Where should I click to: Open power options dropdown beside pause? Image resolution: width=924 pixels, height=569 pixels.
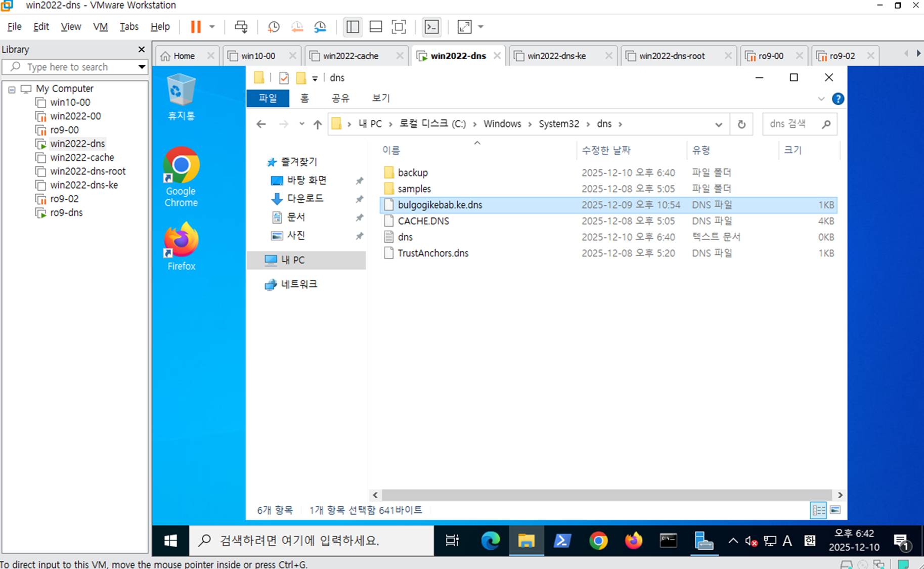(x=212, y=27)
